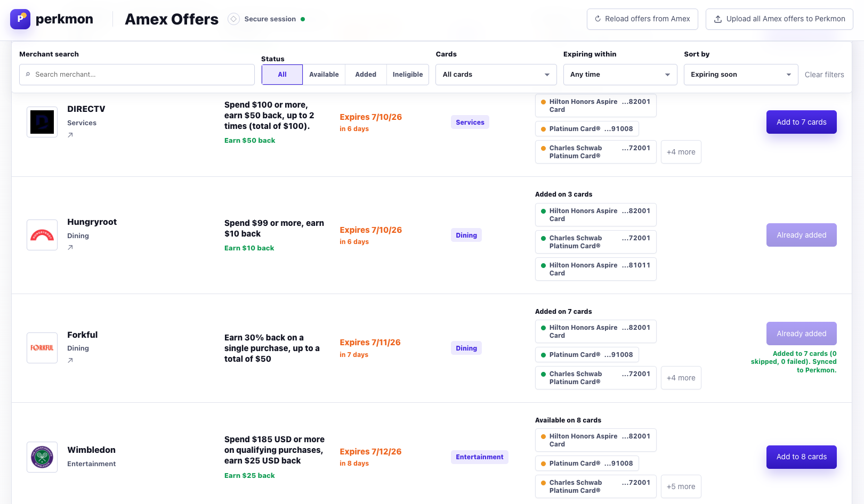Click Forkful Platinum Card ...91008 chip

[x=587, y=355]
